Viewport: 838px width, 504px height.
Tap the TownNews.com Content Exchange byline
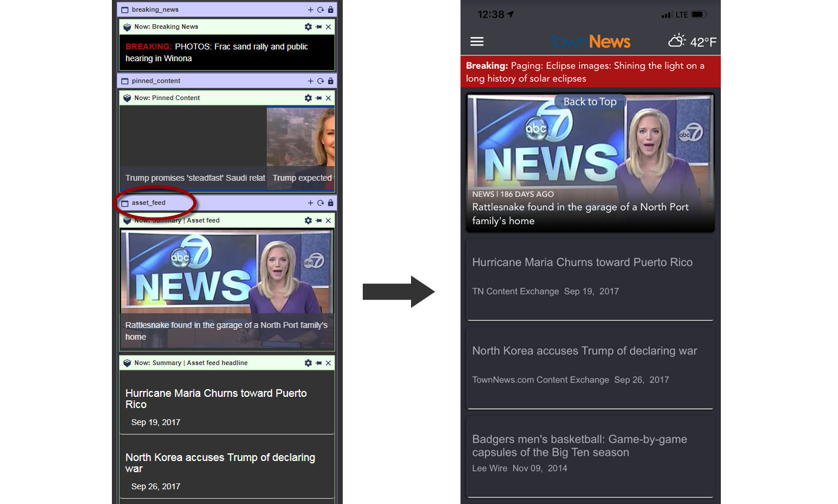pos(541,380)
